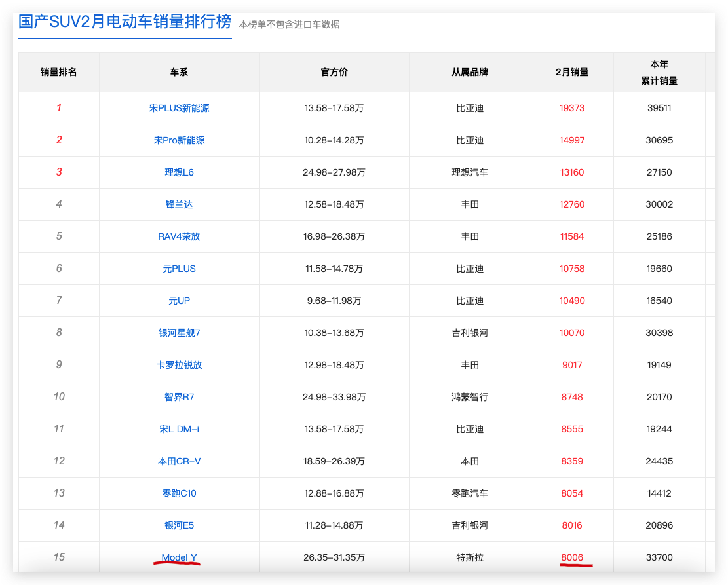Viewport: 728px width, 585px height.
Task: Click the price 24.98-27.98万
Action: tap(334, 172)
